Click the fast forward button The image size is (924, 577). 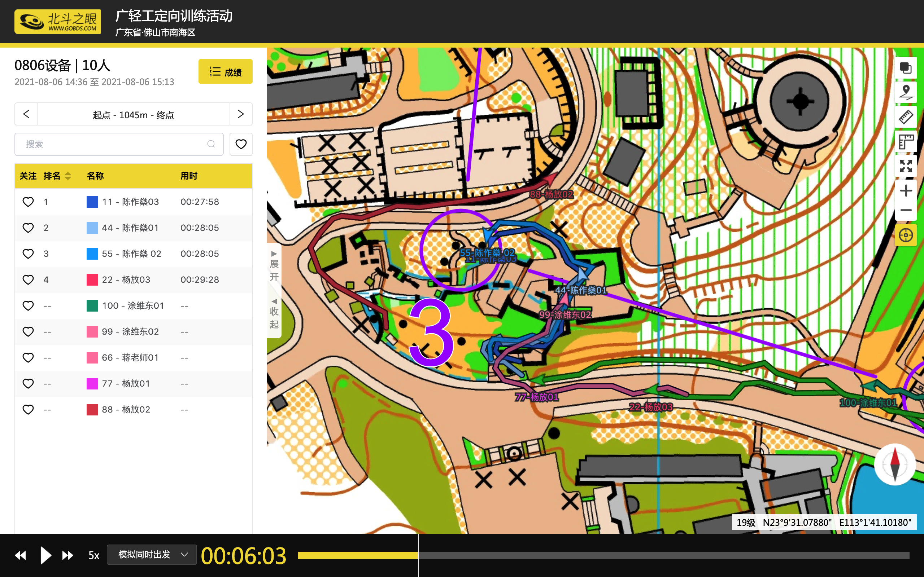click(67, 555)
